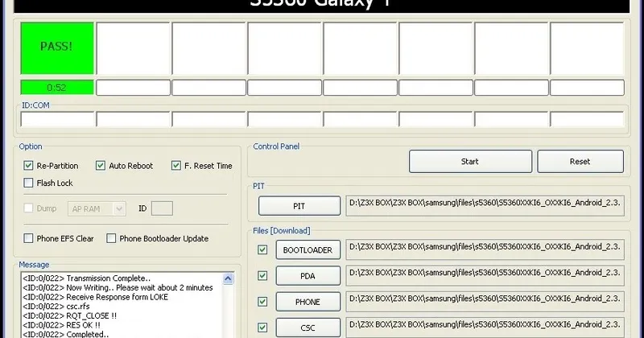This screenshot has width=644, height=338.
Task: Choose a file with the PDA button
Action: pos(308,276)
